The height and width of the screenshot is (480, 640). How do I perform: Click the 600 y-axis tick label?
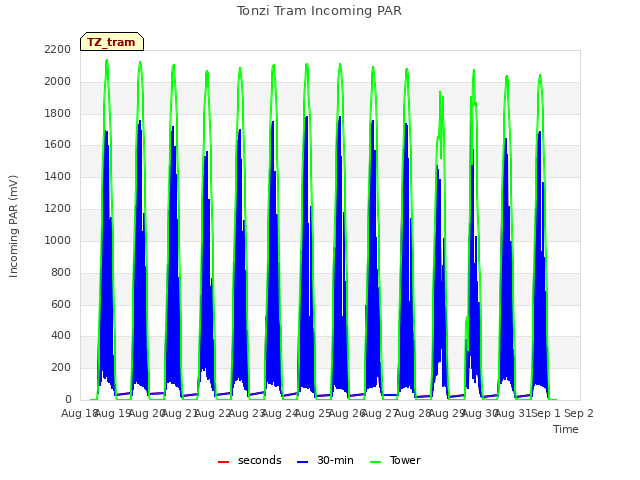point(61,304)
